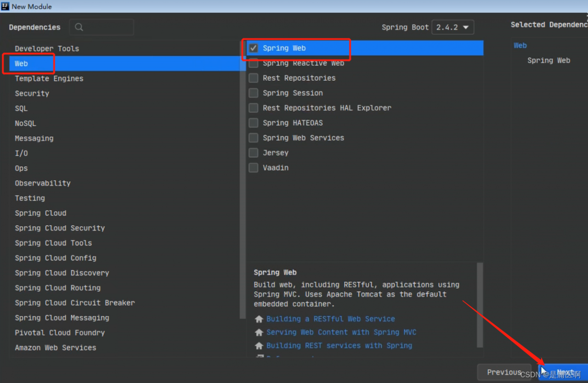The height and width of the screenshot is (383, 588).
Task: Choose the Security category
Action: point(125,93)
